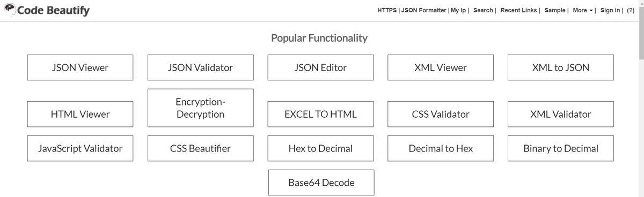Open the EXCEL TO HTML converter

click(x=320, y=114)
